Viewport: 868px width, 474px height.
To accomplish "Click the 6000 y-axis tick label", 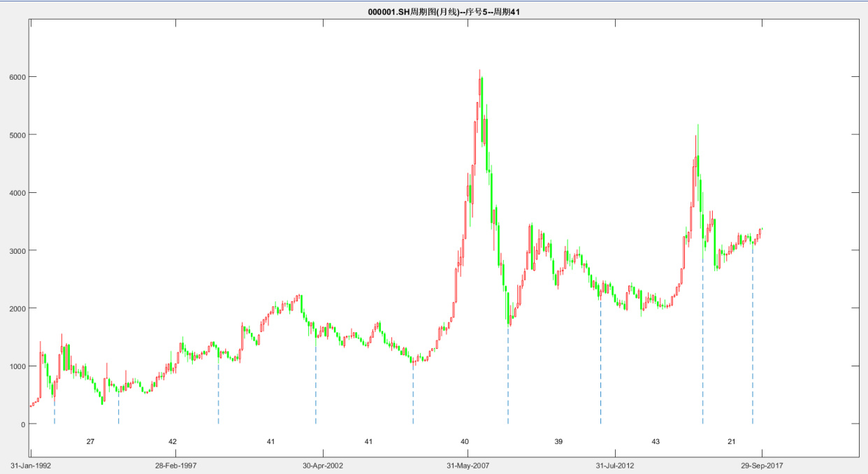I will point(17,77).
